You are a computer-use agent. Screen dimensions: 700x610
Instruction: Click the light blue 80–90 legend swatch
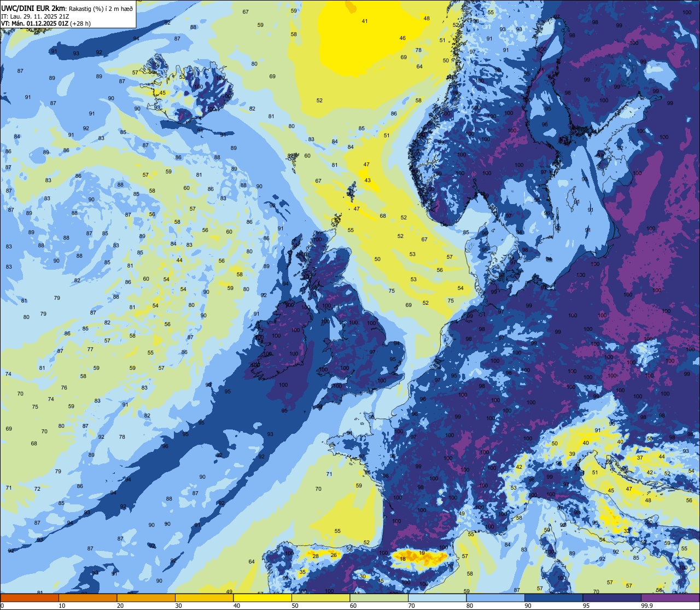495,597
